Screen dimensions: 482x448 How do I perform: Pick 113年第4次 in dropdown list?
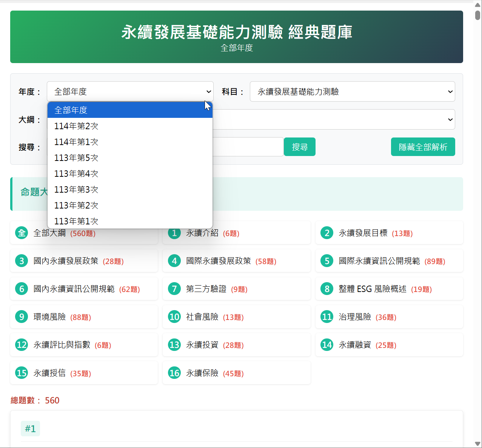(130, 173)
